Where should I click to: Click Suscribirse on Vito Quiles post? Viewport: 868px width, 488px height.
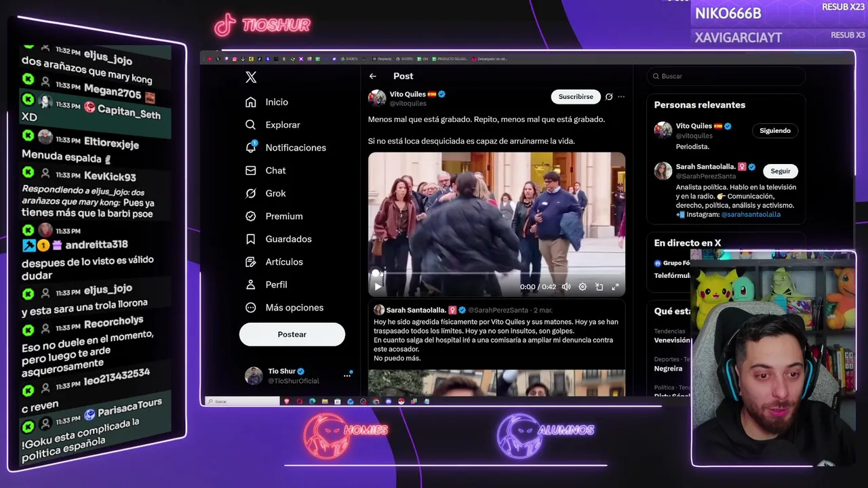click(576, 97)
